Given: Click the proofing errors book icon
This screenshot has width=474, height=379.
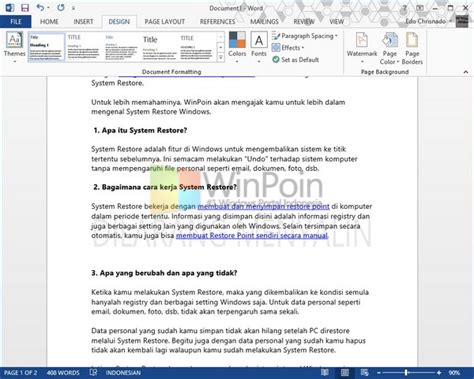Looking at the screenshot, I should 93,372.
